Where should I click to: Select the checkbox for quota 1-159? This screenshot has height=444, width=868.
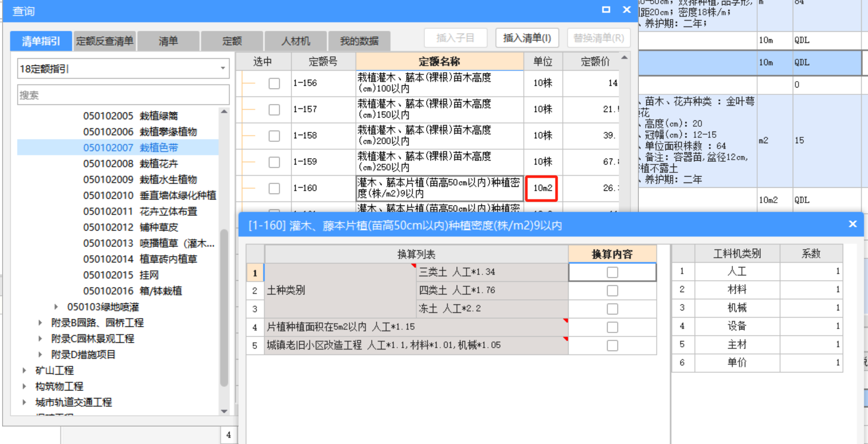pos(274,162)
